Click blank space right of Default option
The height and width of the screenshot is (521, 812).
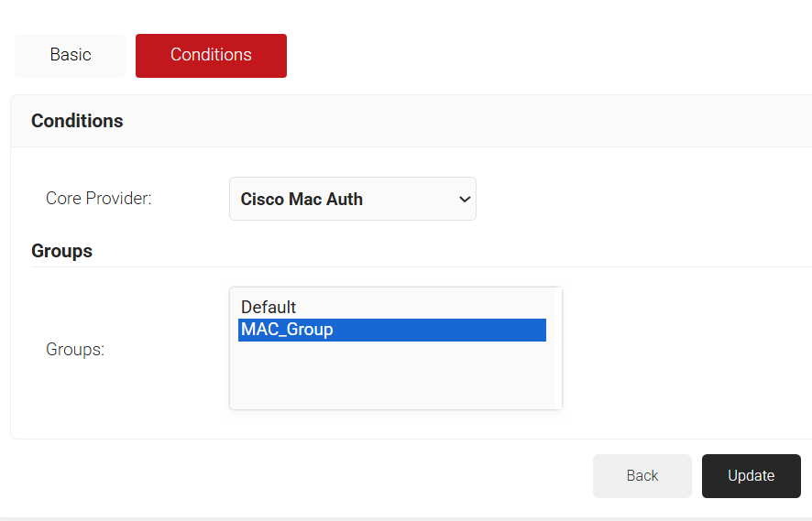click(422, 308)
